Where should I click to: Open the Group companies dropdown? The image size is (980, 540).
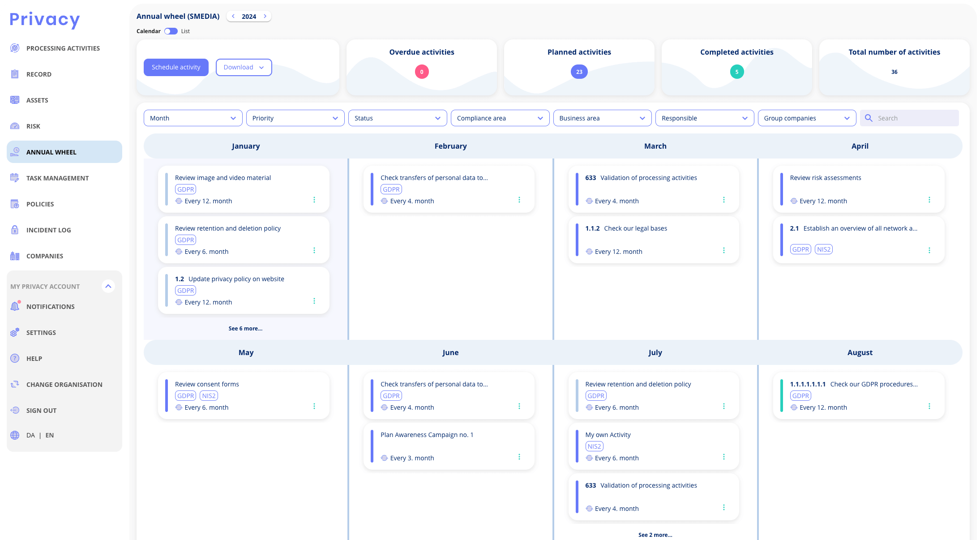click(807, 118)
